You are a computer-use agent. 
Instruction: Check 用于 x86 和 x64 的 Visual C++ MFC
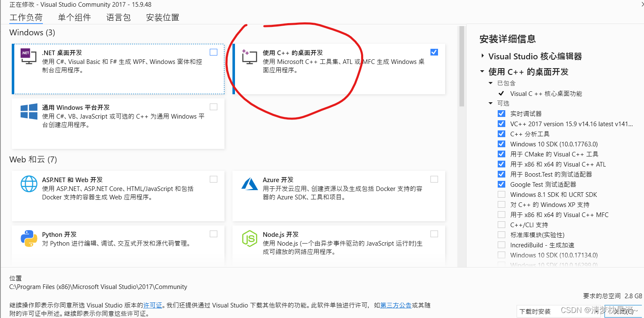coord(501,215)
